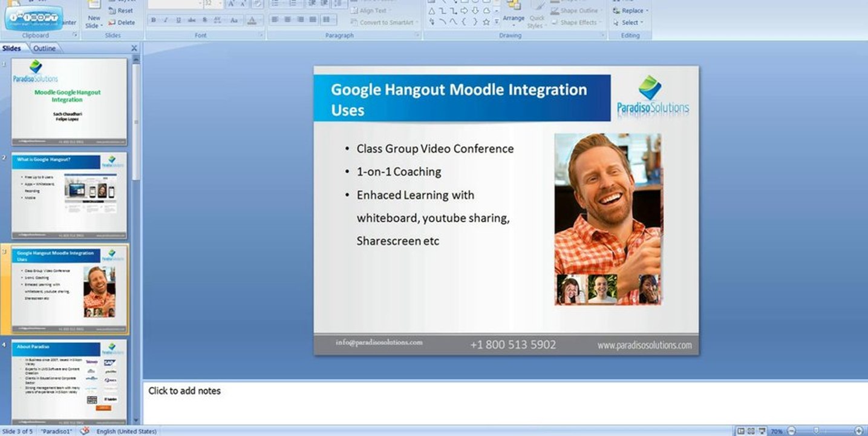Zoom in with the plus button
The width and height of the screenshot is (868, 436).
858,431
